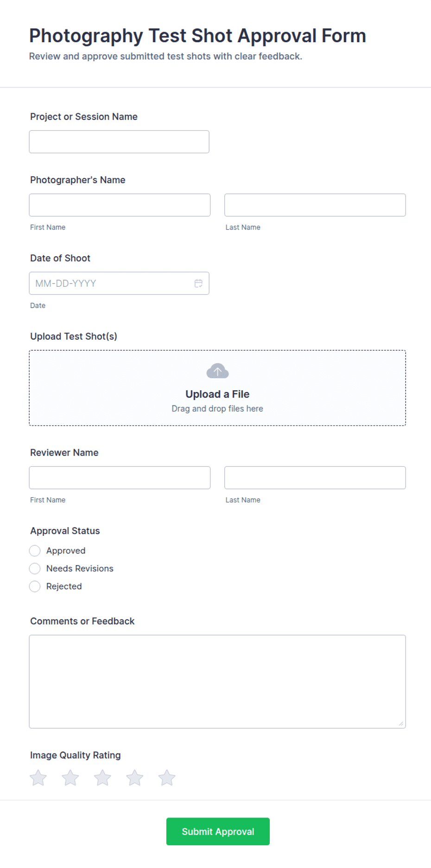Rate image quality one star
This screenshot has width=431, height=868.
click(x=38, y=778)
